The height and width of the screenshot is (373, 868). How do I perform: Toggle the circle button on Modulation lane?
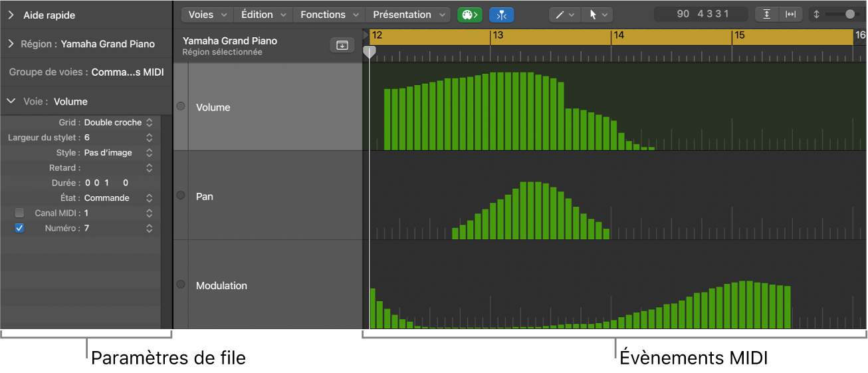(x=180, y=285)
